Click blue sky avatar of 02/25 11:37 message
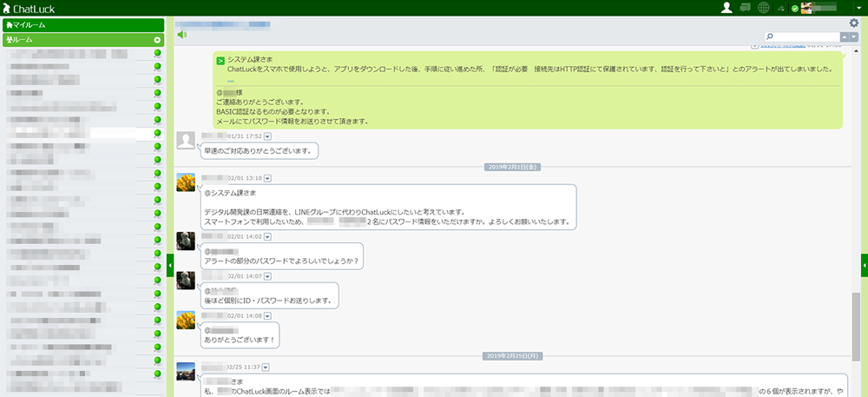This screenshot has height=397, width=868. pyautogui.click(x=186, y=371)
